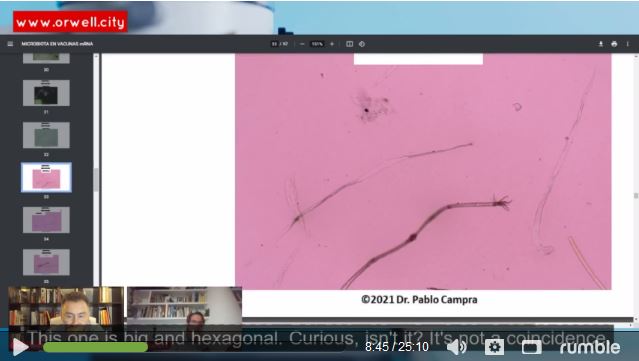Open the PDF viewer more options menu
The width and height of the screenshot is (639, 361).
pyautogui.click(x=628, y=44)
